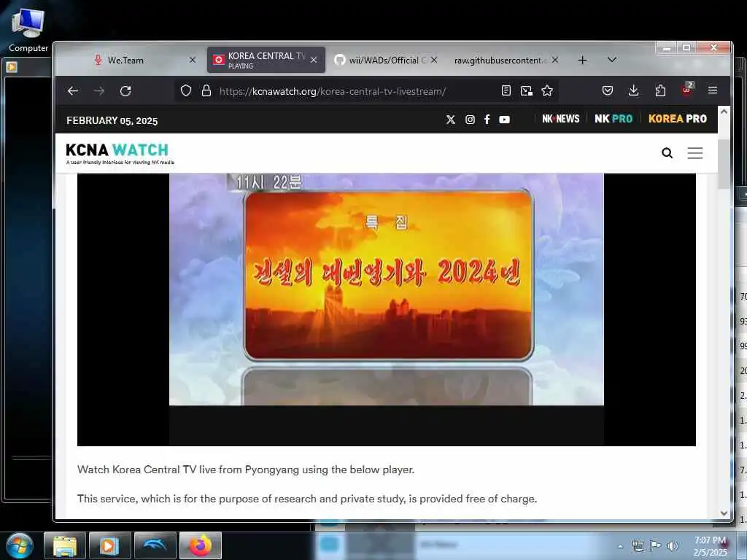Select the Computer desktop icon
Image resolution: width=747 pixels, height=560 pixels.
[28, 31]
